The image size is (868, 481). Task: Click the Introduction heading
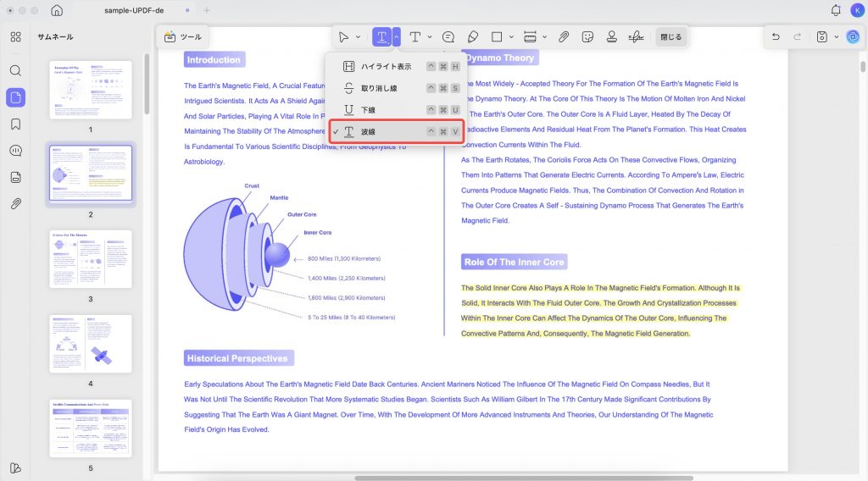(x=214, y=60)
